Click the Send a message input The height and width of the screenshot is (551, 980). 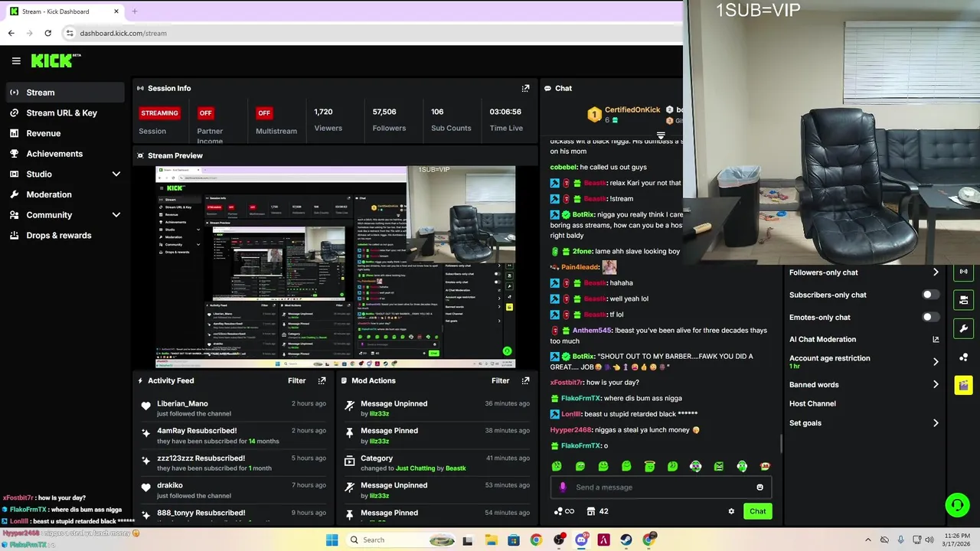pos(662,487)
